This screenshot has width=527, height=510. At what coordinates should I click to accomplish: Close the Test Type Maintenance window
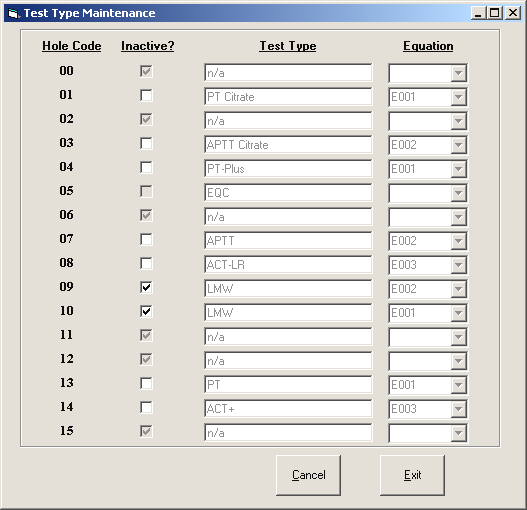tap(513, 13)
